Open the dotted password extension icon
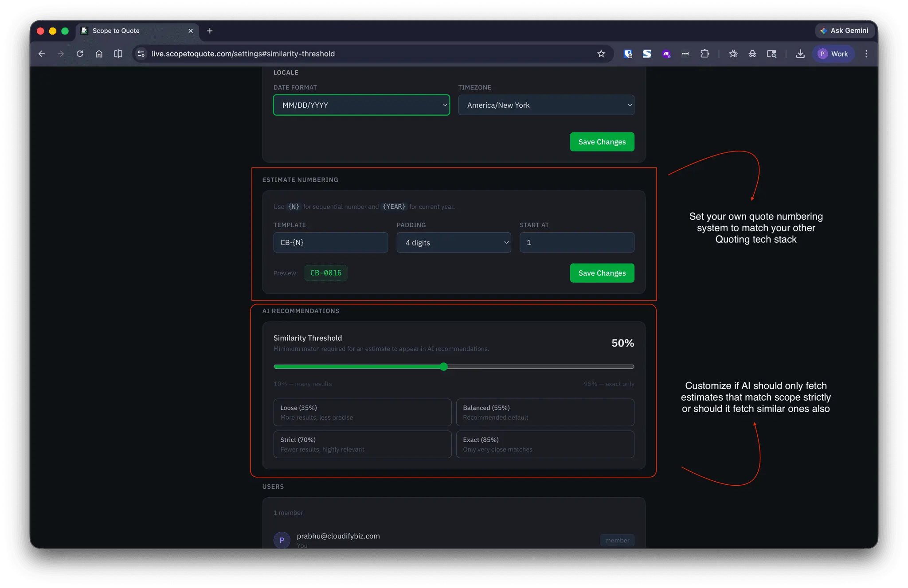Viewport: 908px width, 588px height. pyautogui.click(x=685, y=54)
